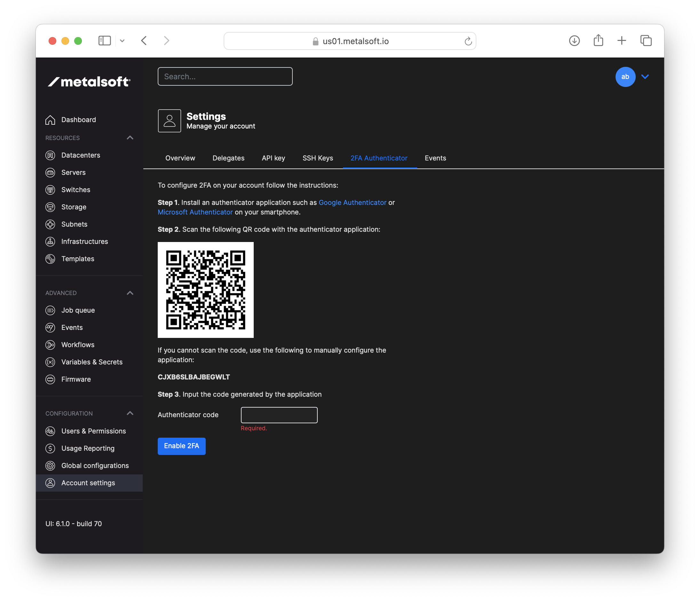Click the Storage sidebar icon

pos(50,207)
